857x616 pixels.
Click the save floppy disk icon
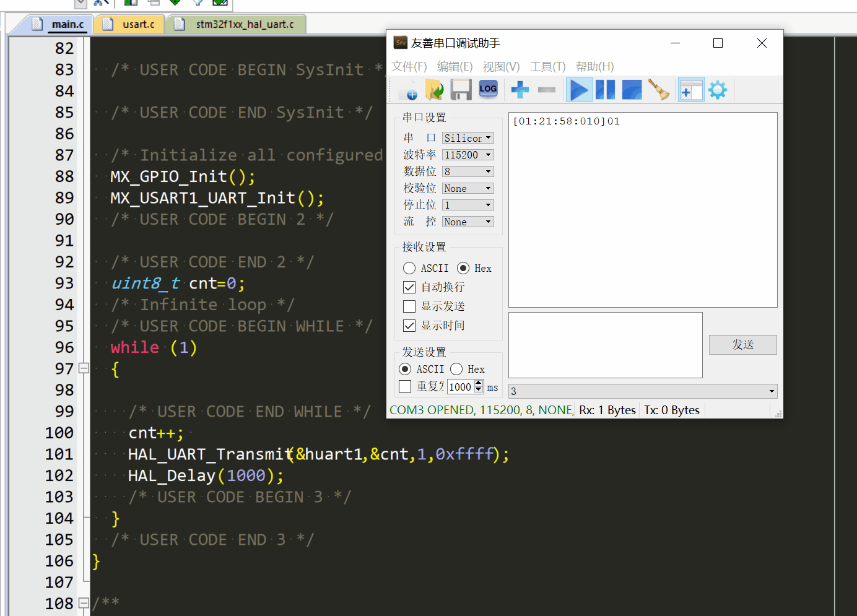click(461, 90)
